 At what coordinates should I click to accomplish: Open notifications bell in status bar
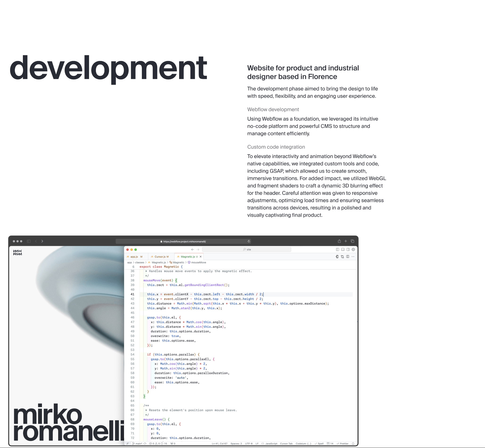[353, 444]
